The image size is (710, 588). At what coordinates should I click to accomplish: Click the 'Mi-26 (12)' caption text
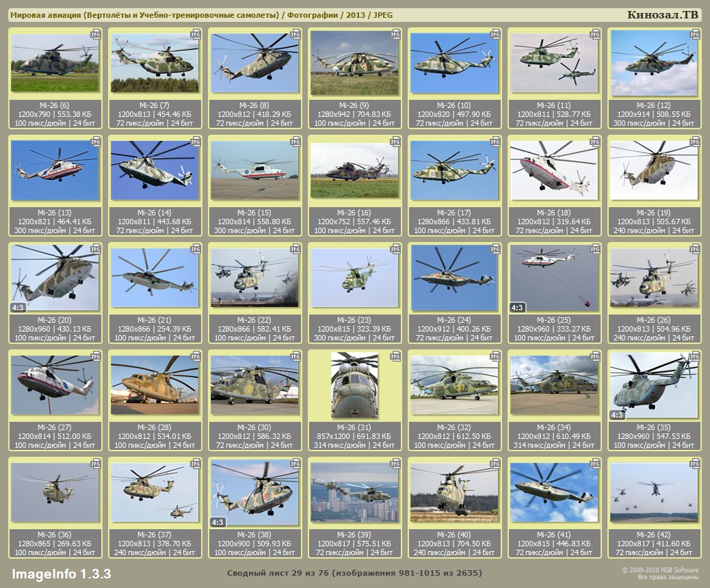[x=653, y=105]
